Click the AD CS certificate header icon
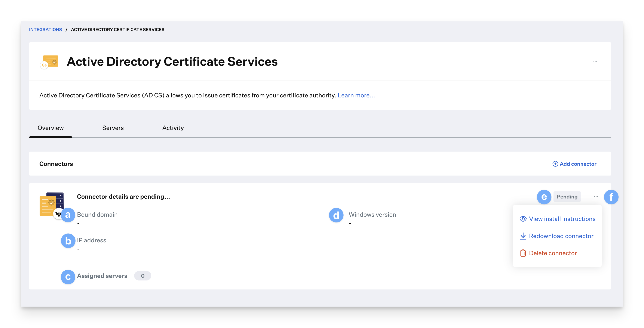 [50, 61]
